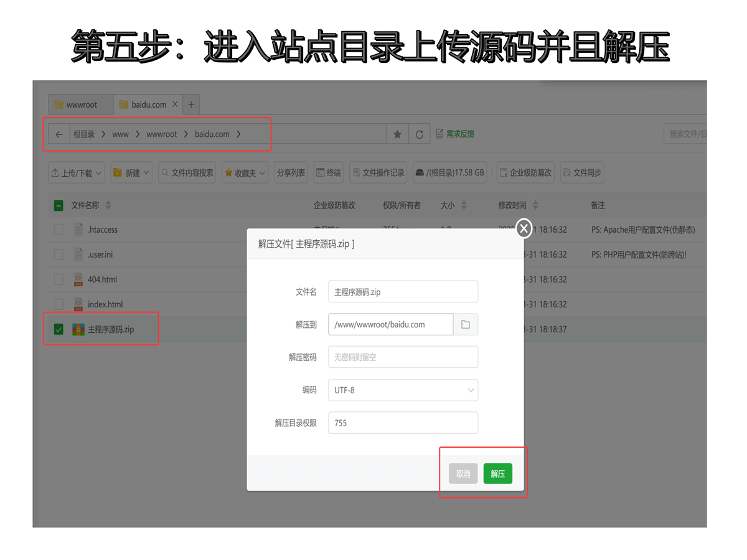The height and width of the screenshot is (560, 747).
Task: Check the .htaccess file checkbox
Action: 59,230
